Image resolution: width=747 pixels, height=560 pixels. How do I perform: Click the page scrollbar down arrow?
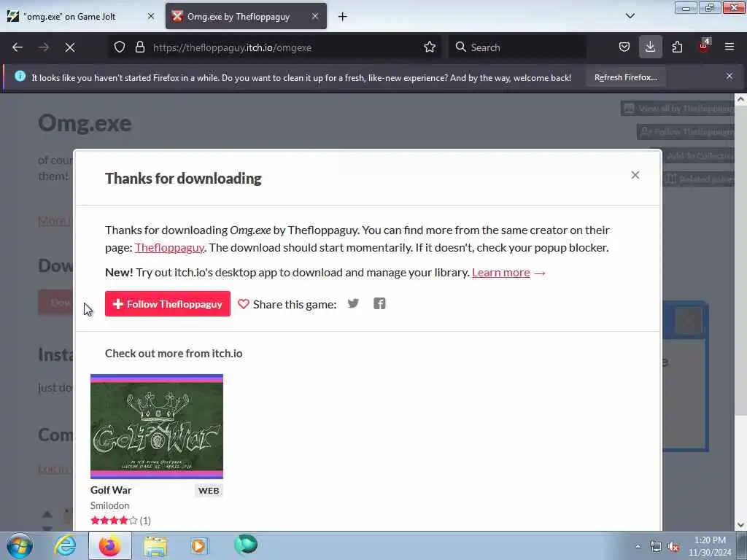click(x=740, y=525)
